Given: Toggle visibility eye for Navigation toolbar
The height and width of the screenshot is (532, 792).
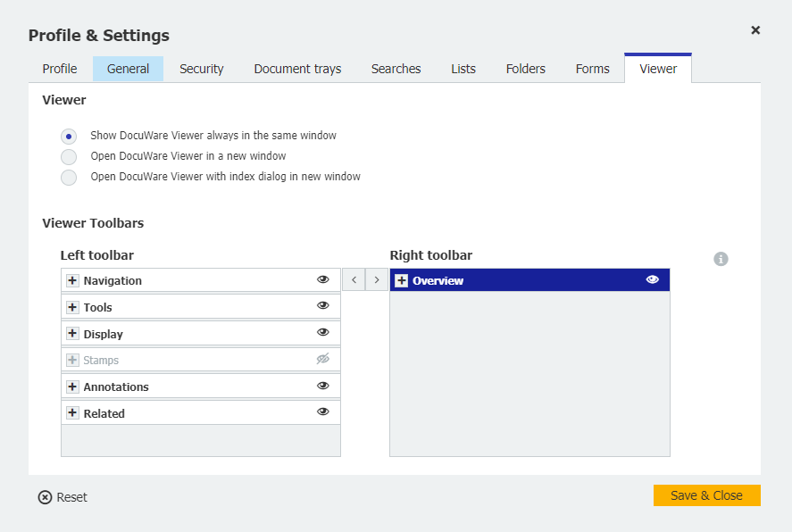Looking at the screenshot, I should (323, 279).
